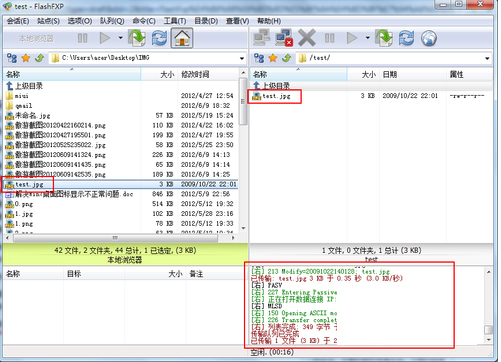
Task: Click the left pane transfer play button
Action: [105, 38]
